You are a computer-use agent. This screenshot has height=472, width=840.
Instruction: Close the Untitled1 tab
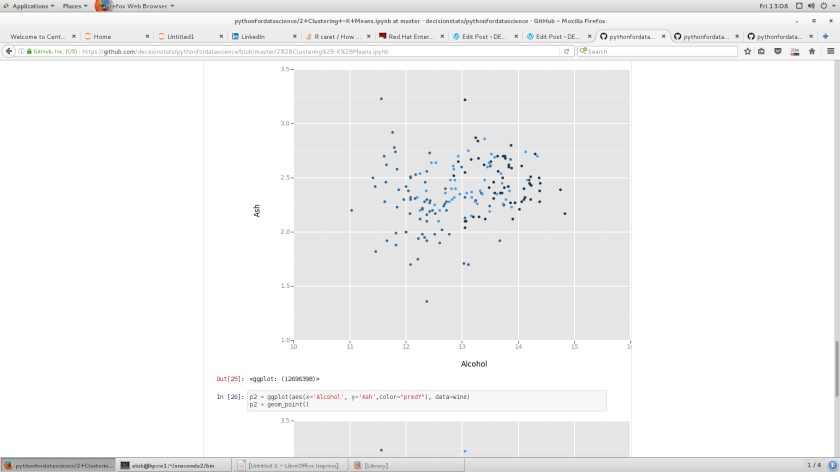[x=221, y=36]
